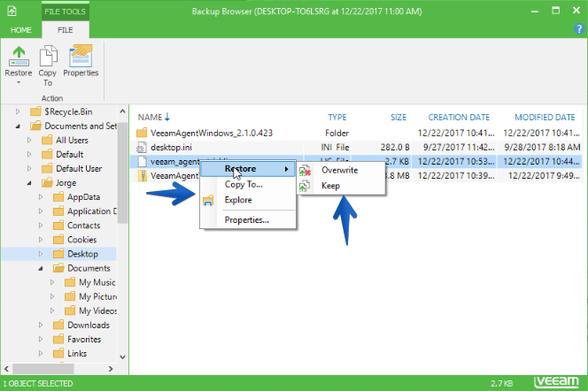The width and height of the screenshot is (588, 391).
Task: Select the Default folder in tree
Action: pyautogui.click(x=70, y=154)
